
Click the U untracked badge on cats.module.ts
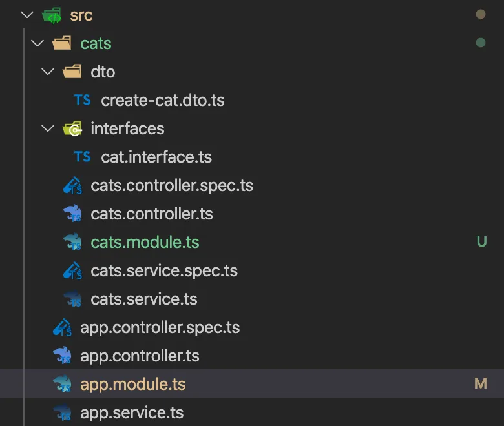pyautogui.click(x=481, y=241)
